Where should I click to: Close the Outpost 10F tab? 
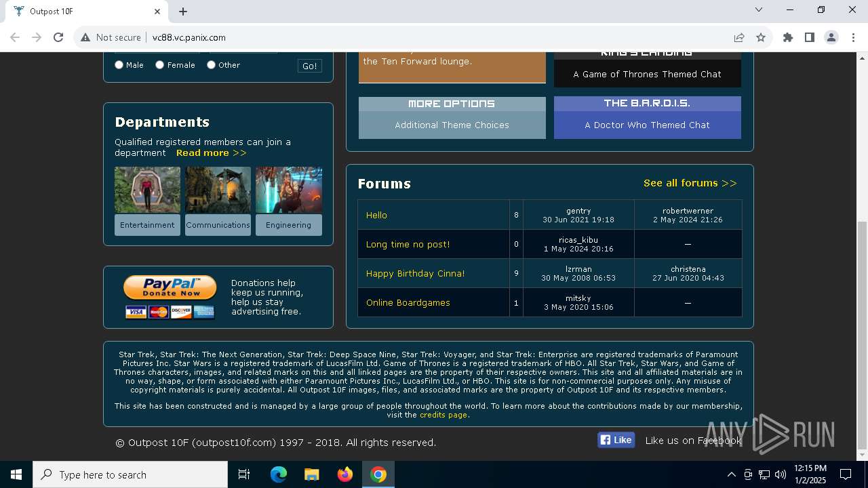[x=157, y=12]
